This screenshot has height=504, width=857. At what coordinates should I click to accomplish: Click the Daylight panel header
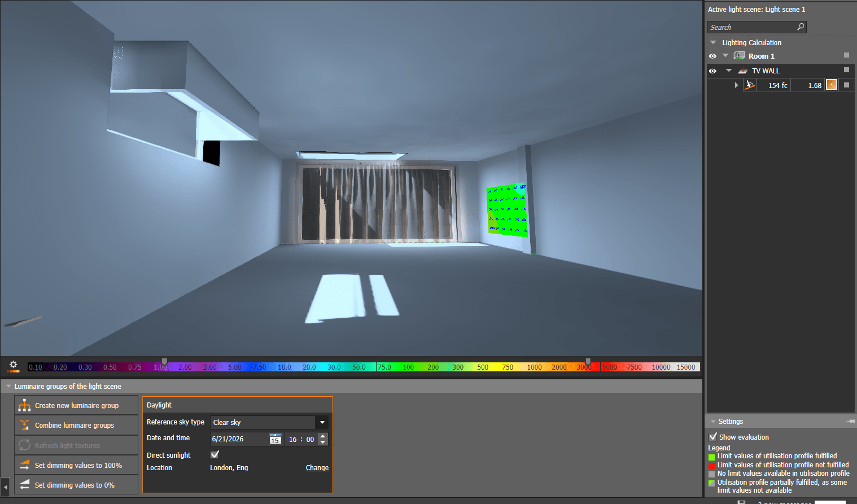(238, 405)
